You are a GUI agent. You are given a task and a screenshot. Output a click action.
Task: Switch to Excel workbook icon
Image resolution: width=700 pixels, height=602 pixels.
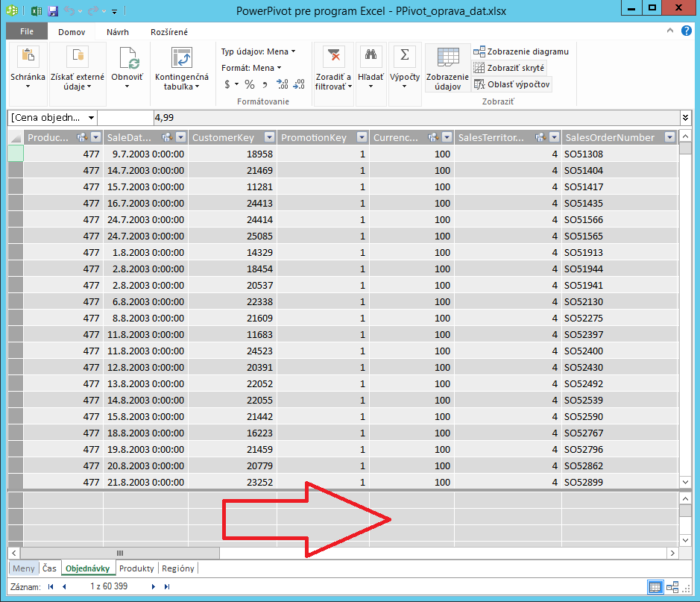point(37,10)
